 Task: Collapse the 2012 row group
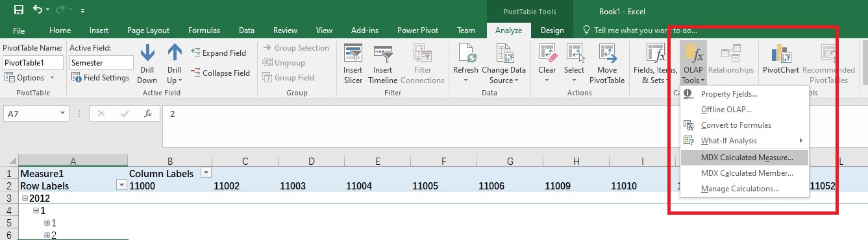point(25,198)
